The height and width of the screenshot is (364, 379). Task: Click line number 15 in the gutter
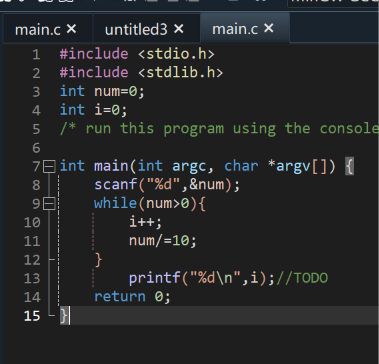coord(32,316)
